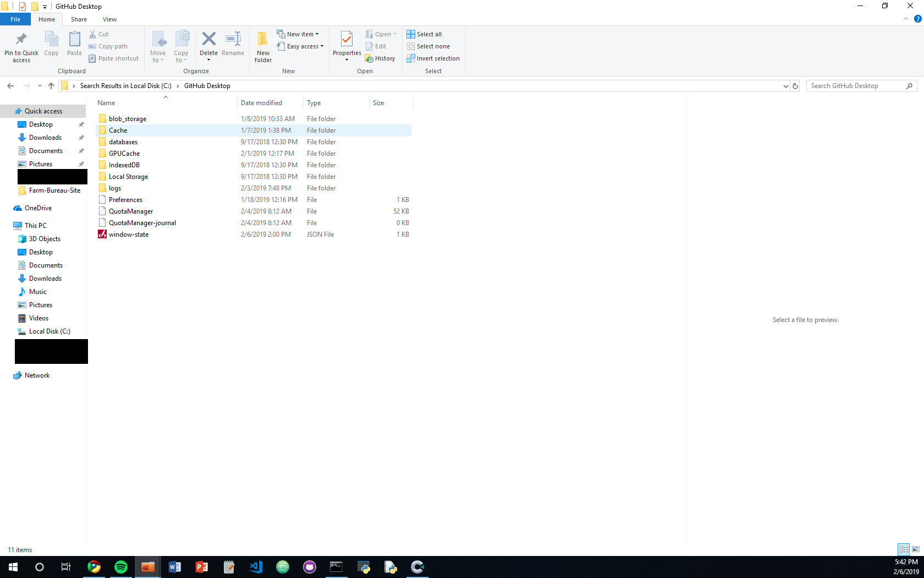Image resolution: width=924 pixels, height=578 pixels.
Task: Click the Properties icon
Action: tap(346, 40)
